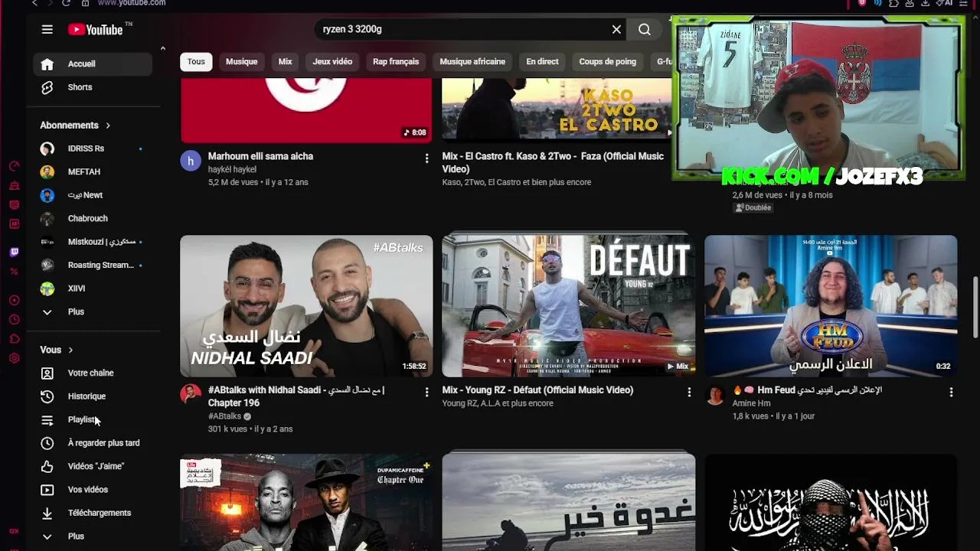Select the Tous filter chip
The height and width of the screenshot is (551, 980).
[x=196, y=62]
